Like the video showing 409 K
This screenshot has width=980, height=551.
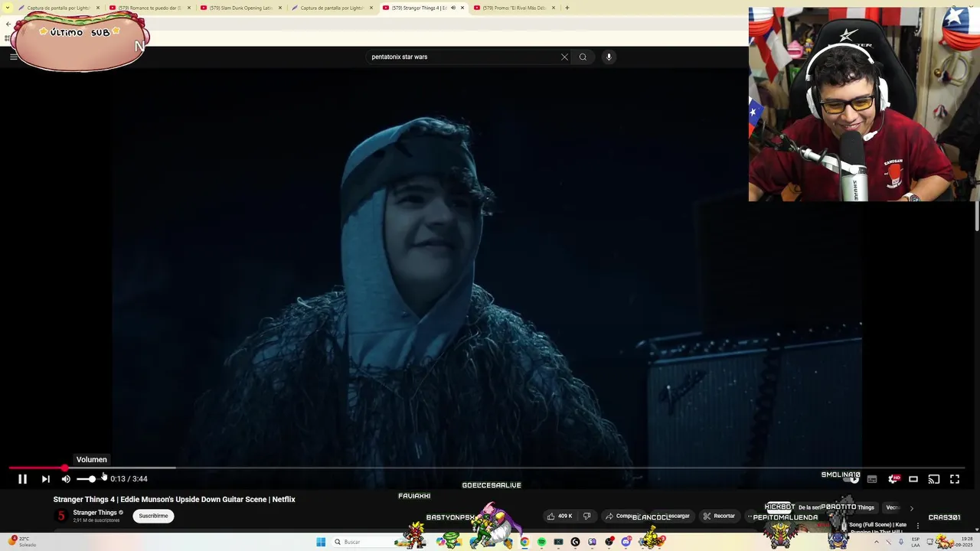pos(560,516)
